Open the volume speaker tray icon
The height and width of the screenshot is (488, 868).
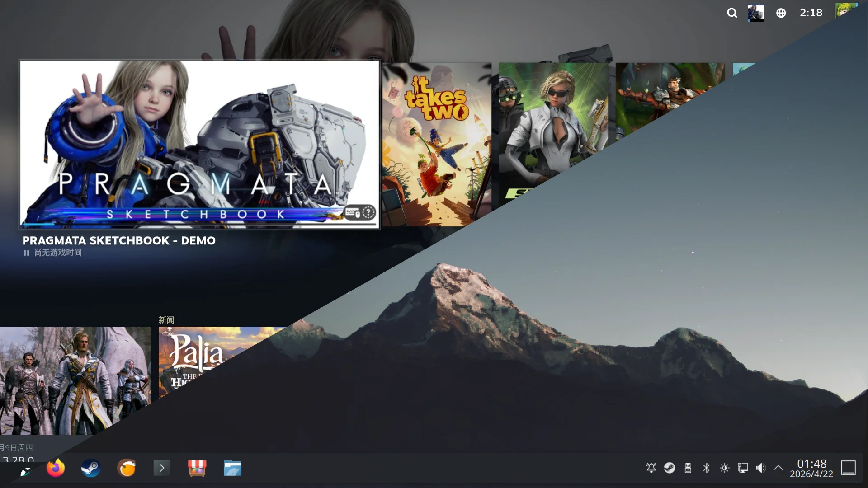[x=761, y=468]
